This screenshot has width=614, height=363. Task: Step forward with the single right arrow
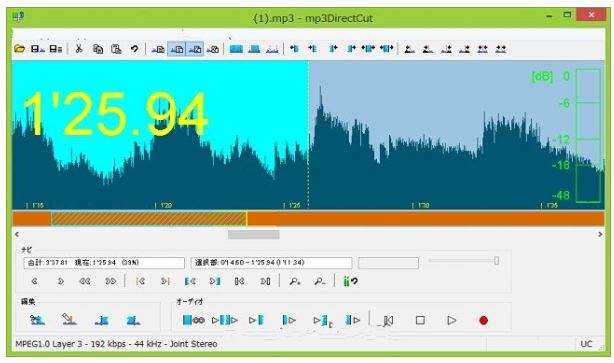click(60, 281)
